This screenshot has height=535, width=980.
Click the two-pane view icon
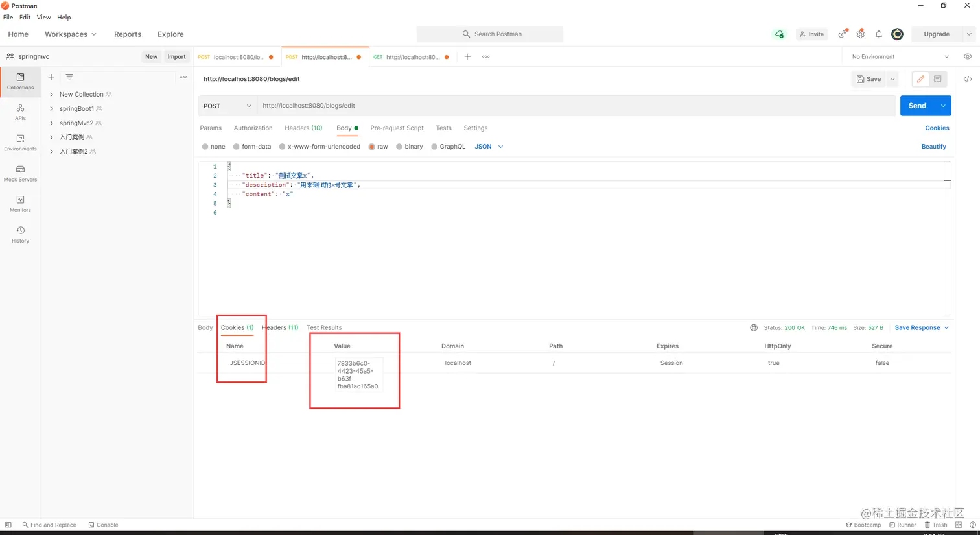click(x=959, y=525)
